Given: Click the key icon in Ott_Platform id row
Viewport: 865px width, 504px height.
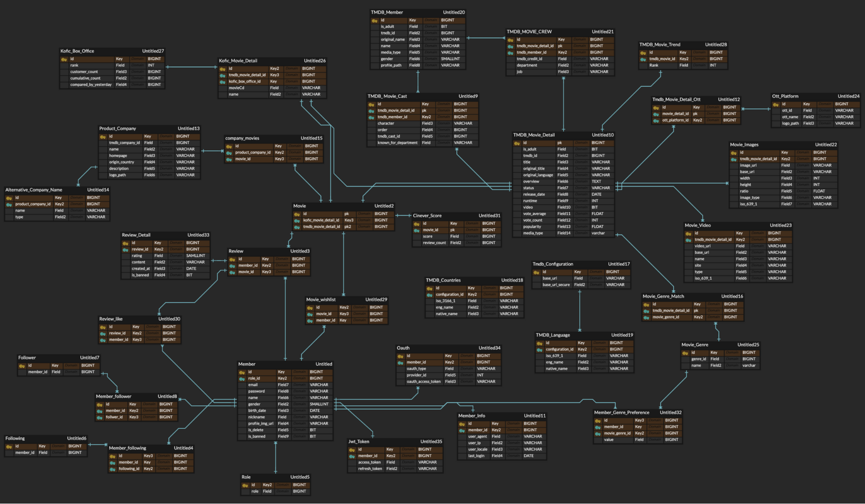Looking at the screenshot, I should point(776,104).
